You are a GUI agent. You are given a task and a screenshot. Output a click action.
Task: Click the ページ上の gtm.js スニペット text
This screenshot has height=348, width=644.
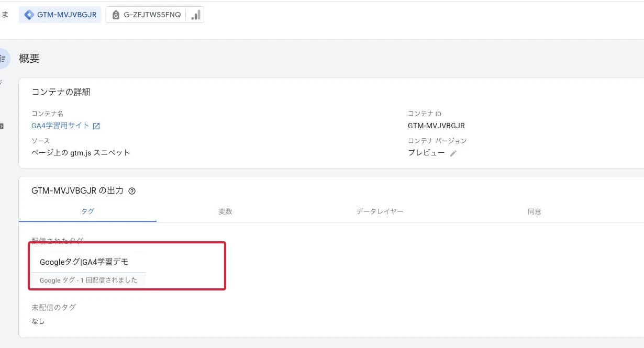point(81,153)
